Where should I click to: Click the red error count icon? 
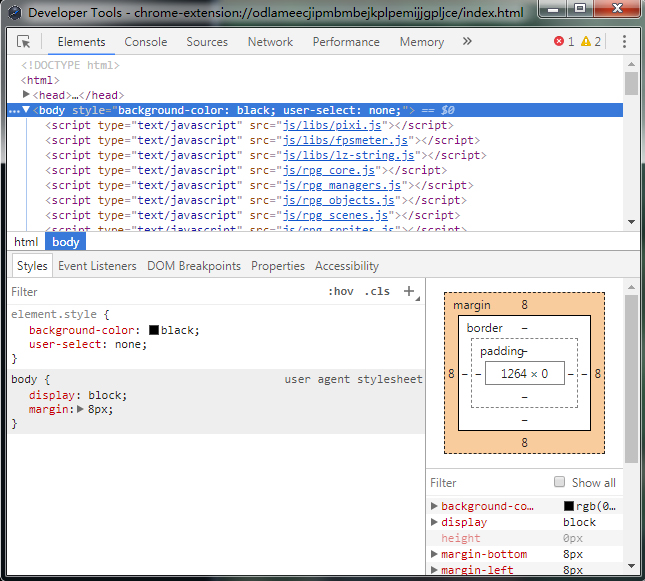pos(559,41)
